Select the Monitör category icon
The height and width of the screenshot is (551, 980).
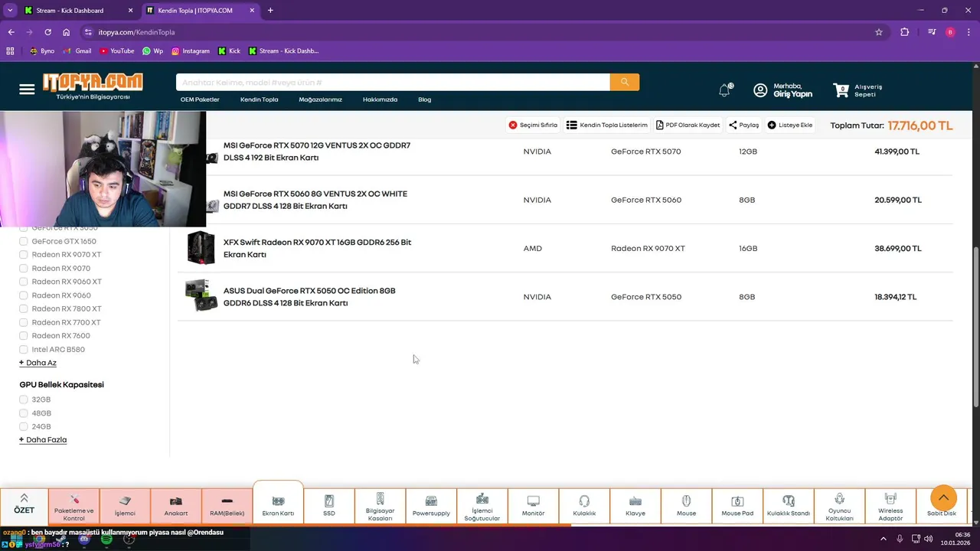533,506
